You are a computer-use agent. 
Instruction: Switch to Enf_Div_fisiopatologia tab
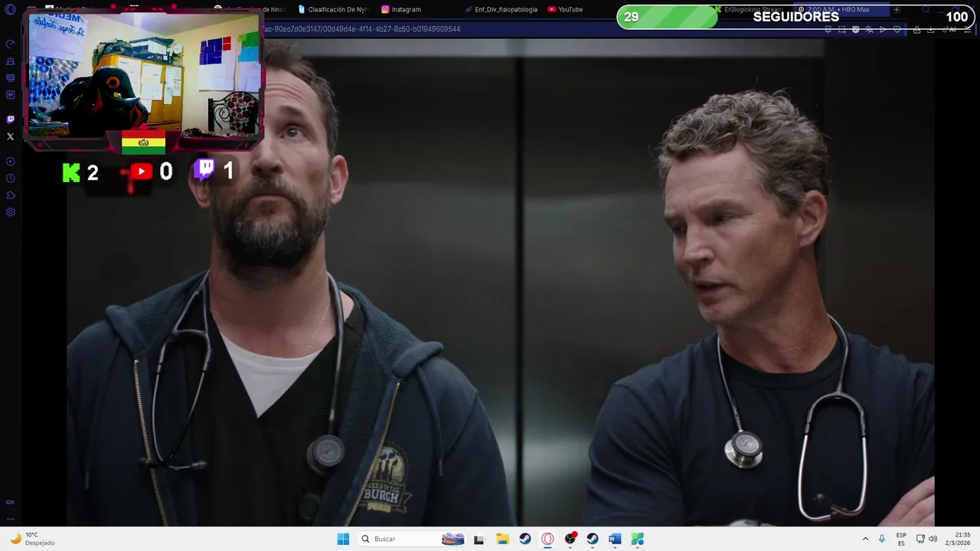(501, 9)
